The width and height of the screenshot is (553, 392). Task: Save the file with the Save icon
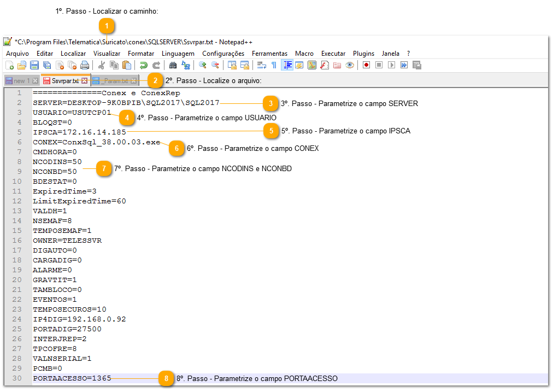[34, 65]
